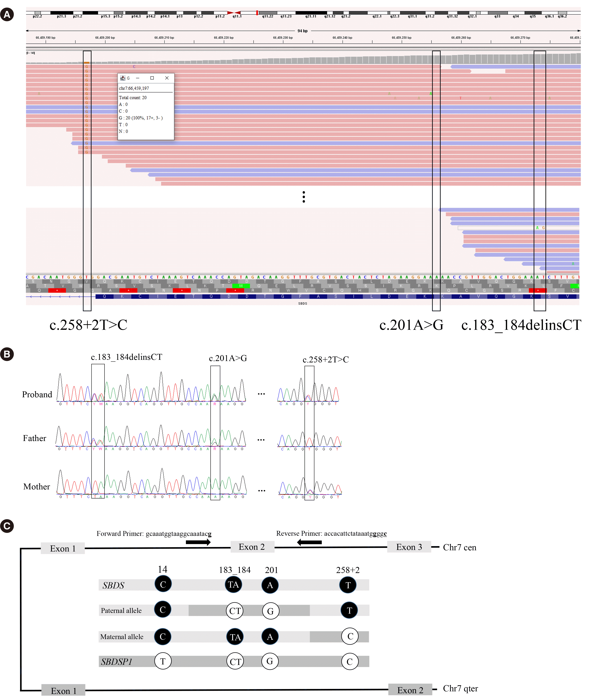
Task: Click the '258+2' position label in panel C
Action: point(348,570)
